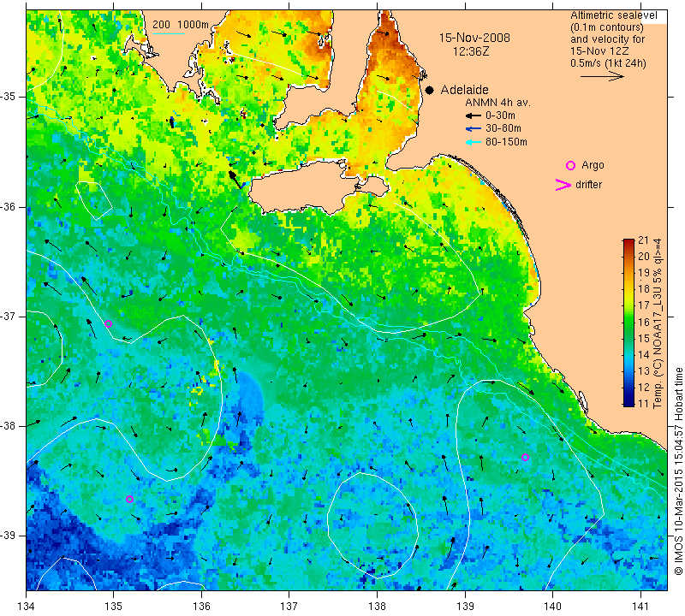Click the cyan 80-150m legend arrow

pos(474,142)
